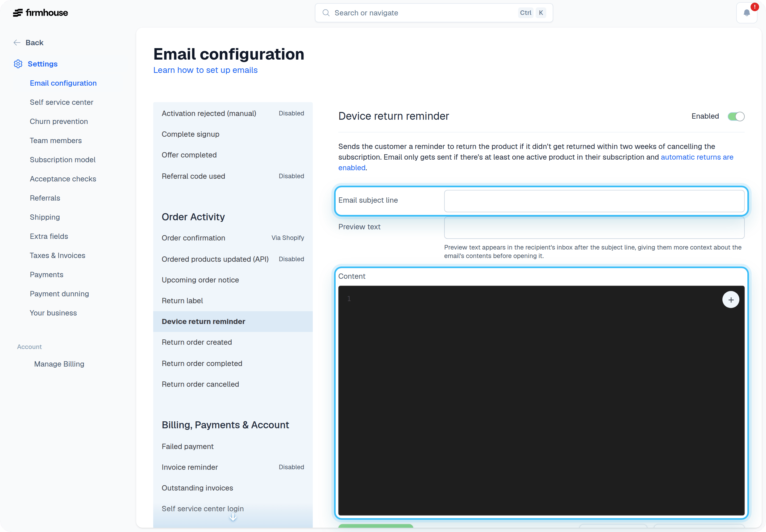Image resolution: width=766 pixels, height=532 pixels.
Task: Select Outstanding invoices email
Action: point(233,488)
